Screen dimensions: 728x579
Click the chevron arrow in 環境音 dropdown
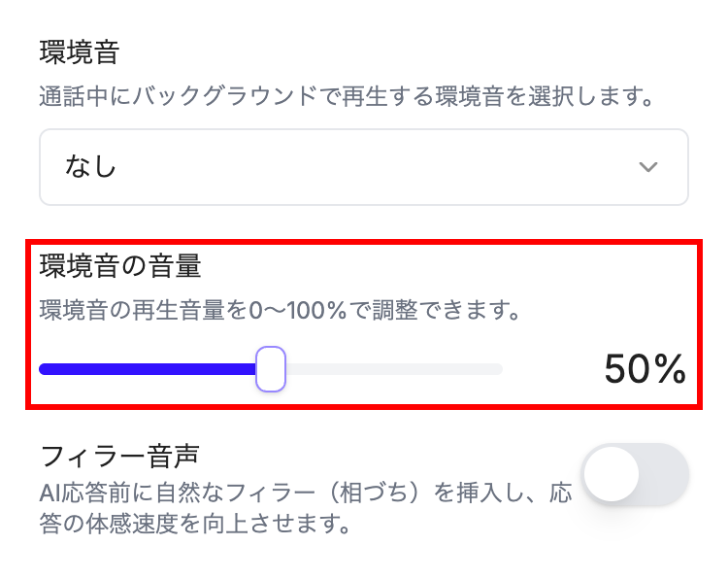pos(648,167)
